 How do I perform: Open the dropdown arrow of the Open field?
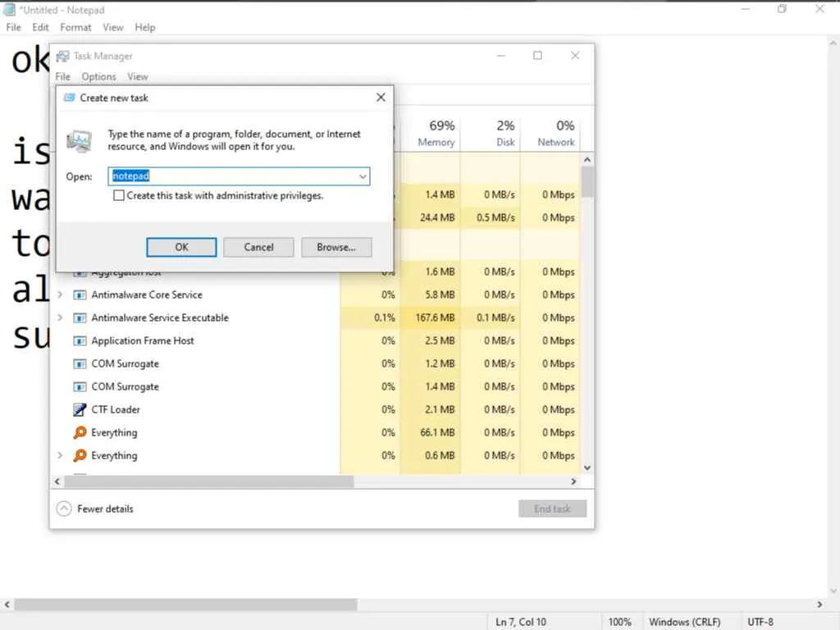(x=363, y=176)
